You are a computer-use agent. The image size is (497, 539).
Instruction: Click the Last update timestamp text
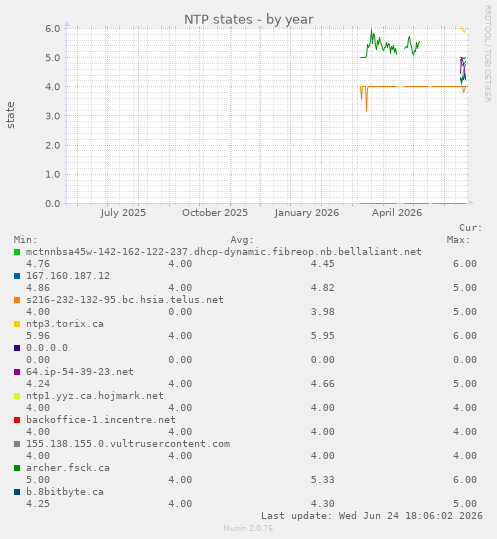tap(372, 516)
